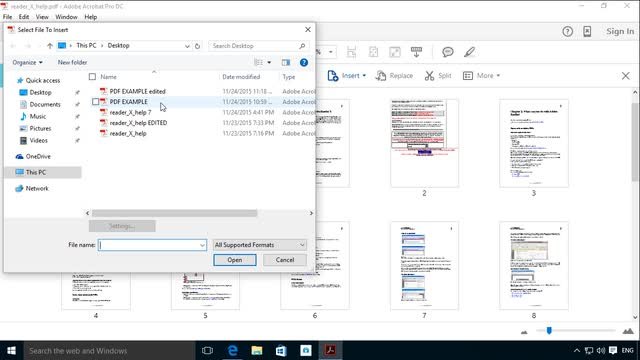Select Network in navigation pane

(x=37, y=189)
